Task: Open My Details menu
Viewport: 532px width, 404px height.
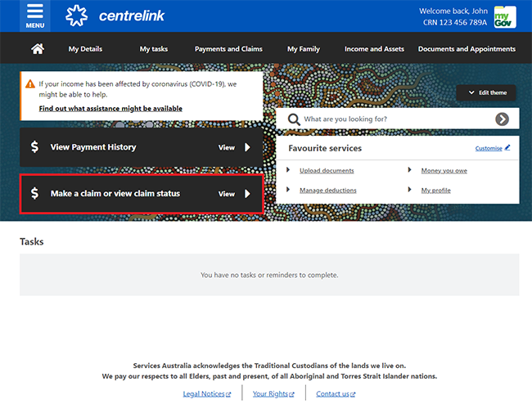Action: [85, 49]
